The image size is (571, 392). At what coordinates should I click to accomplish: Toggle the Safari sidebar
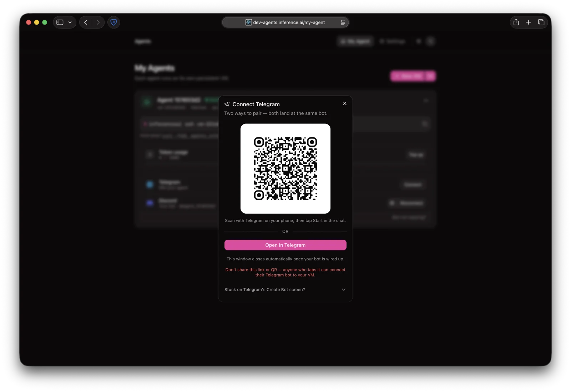(x=60, y=22)
